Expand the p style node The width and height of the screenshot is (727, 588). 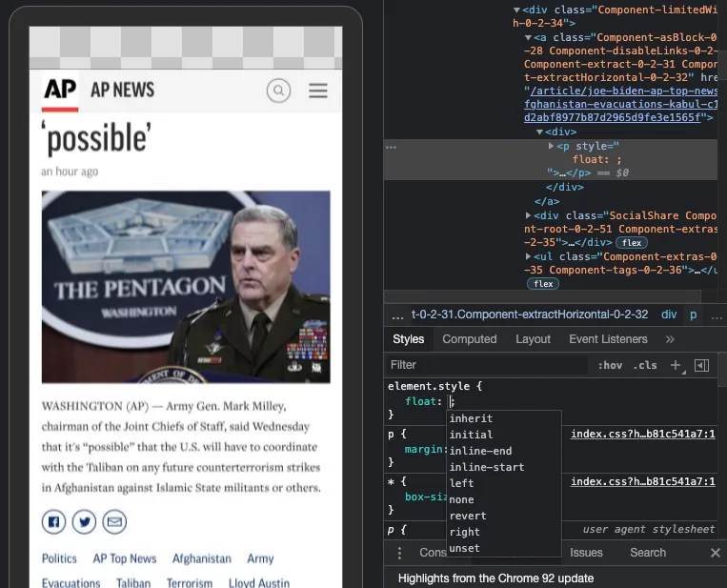click(x=551, y=146)
